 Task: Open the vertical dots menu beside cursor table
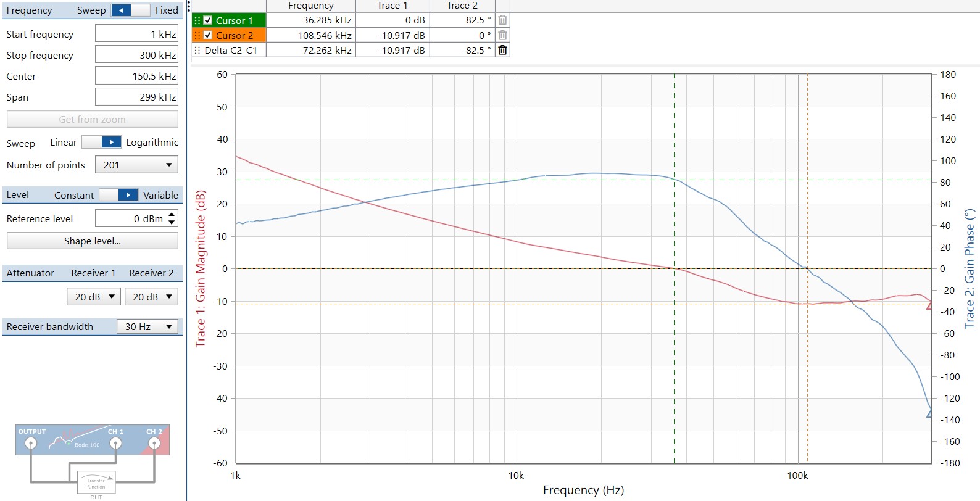tap(189, 7)
